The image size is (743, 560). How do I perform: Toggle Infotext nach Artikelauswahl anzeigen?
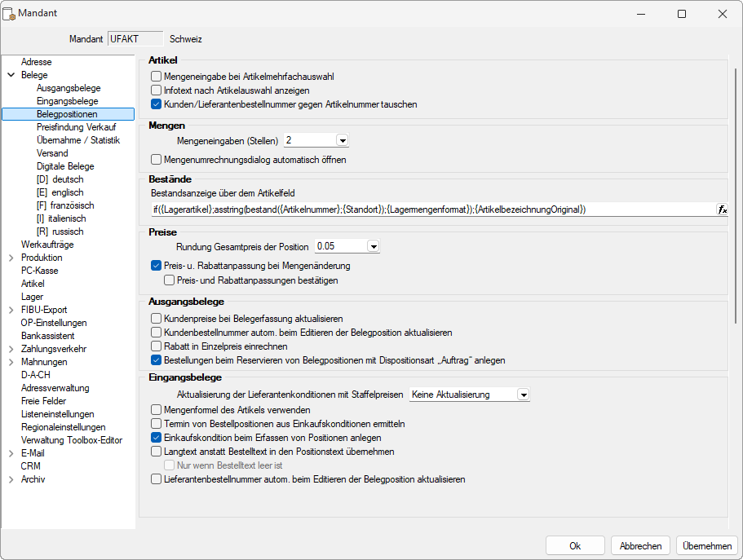(x=156, y=90)
